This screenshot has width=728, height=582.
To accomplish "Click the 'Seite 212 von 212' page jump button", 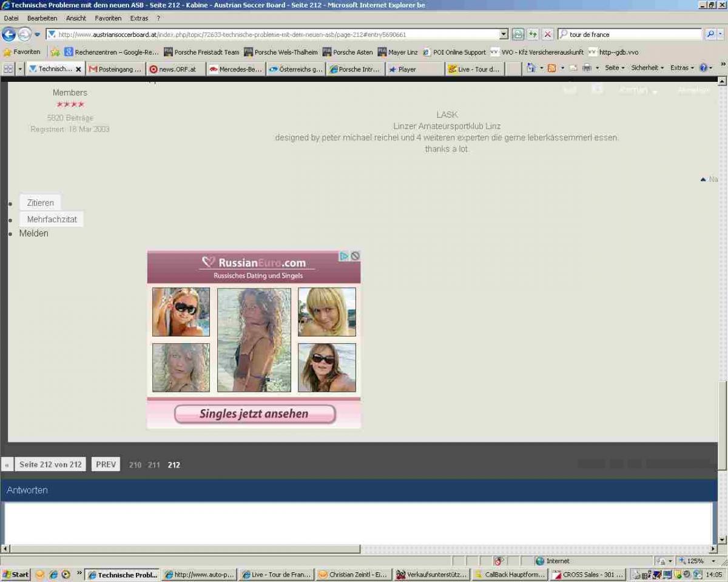I will click(50, 464).
